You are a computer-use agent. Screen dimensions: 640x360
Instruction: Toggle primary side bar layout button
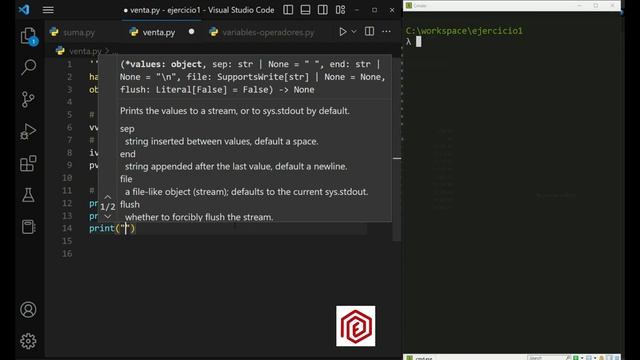pos(288,10)
